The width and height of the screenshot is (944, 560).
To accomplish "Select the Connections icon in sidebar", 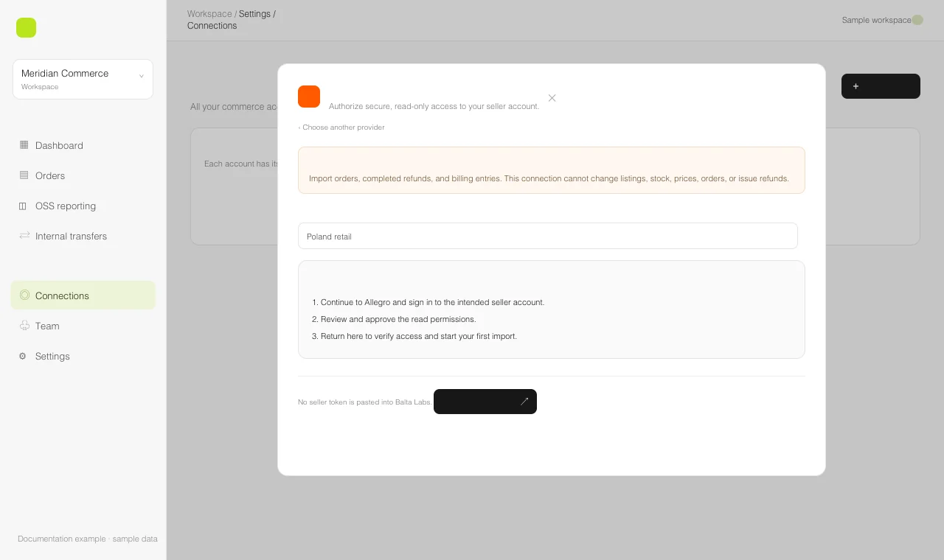I will 24,295.
